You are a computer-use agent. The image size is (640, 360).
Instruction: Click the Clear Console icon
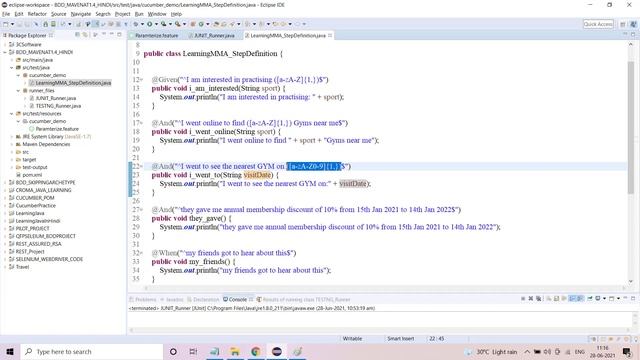point(549,299)
